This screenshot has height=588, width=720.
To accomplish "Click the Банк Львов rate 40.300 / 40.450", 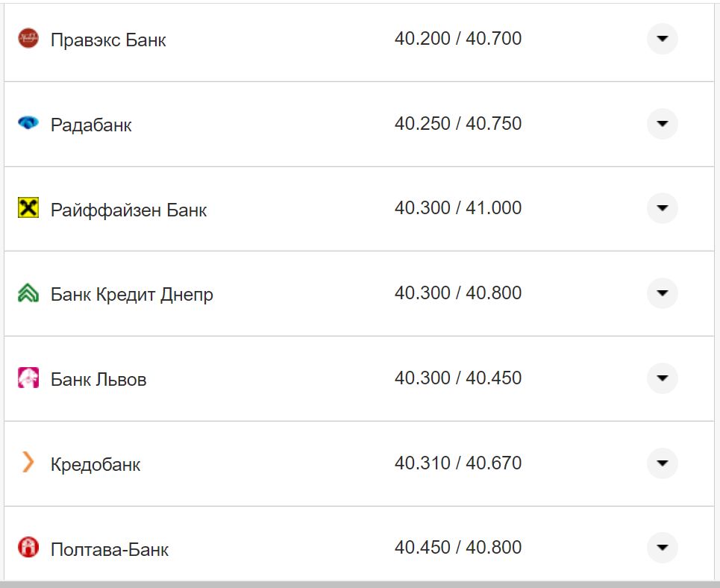I will [458, 378].
